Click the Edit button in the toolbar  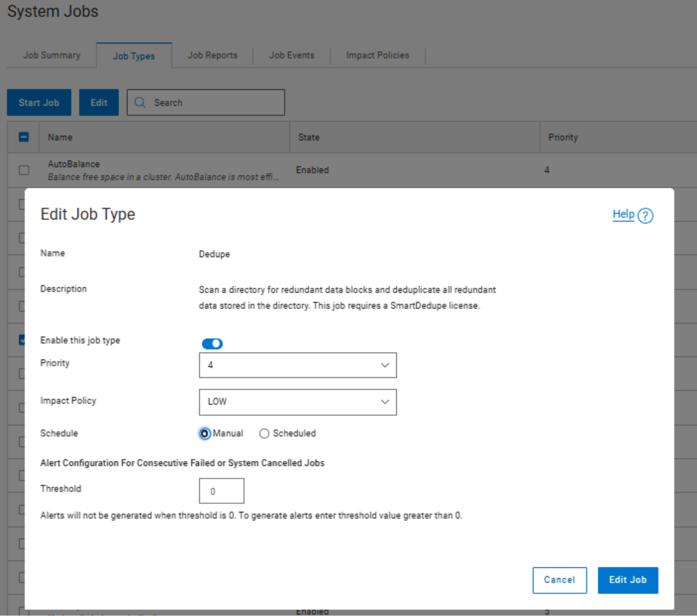click(x=99, y=102)
